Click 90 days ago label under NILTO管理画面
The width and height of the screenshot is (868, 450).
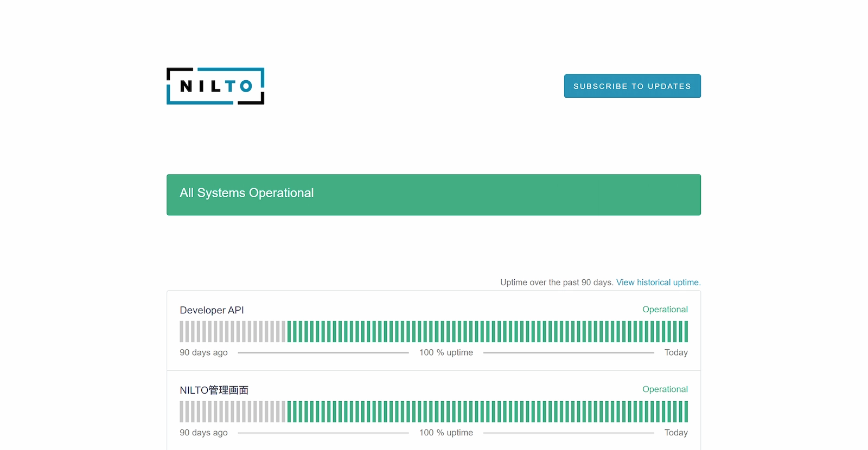click(203, 433)
